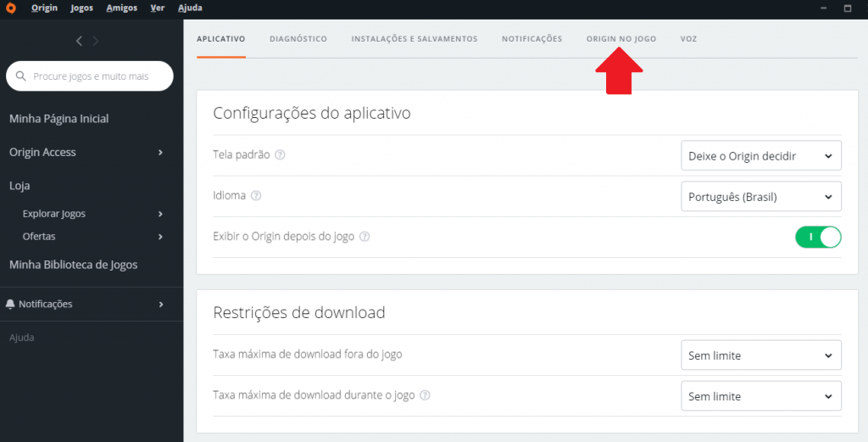Show help for Idioma setting
The width and height of the screenshot is (868, 442).
point(256,195)
